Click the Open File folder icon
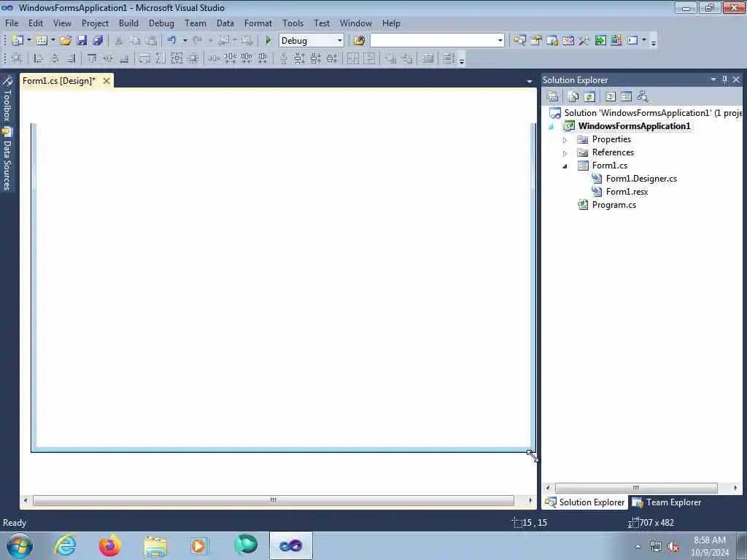The height and width of the screenshot is (560, 747). pyautogui.click(x=65, y=41)
